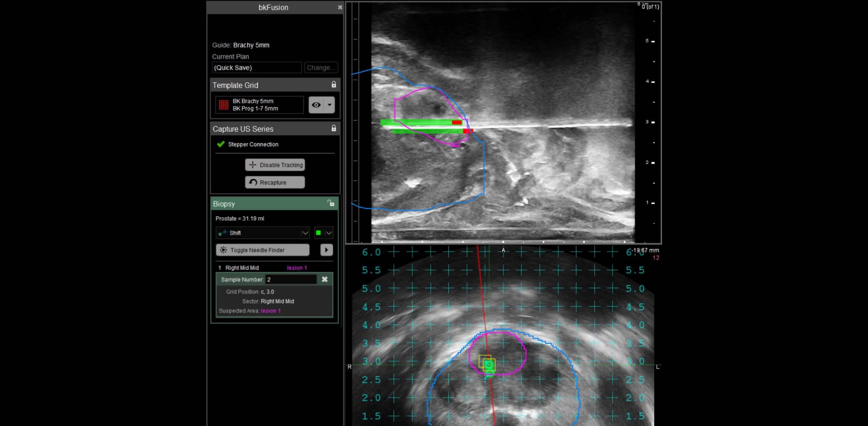Click the 'Grid Position: c, 3.0' text
Screen dimensions: 868x426
[x=250, y=292]
